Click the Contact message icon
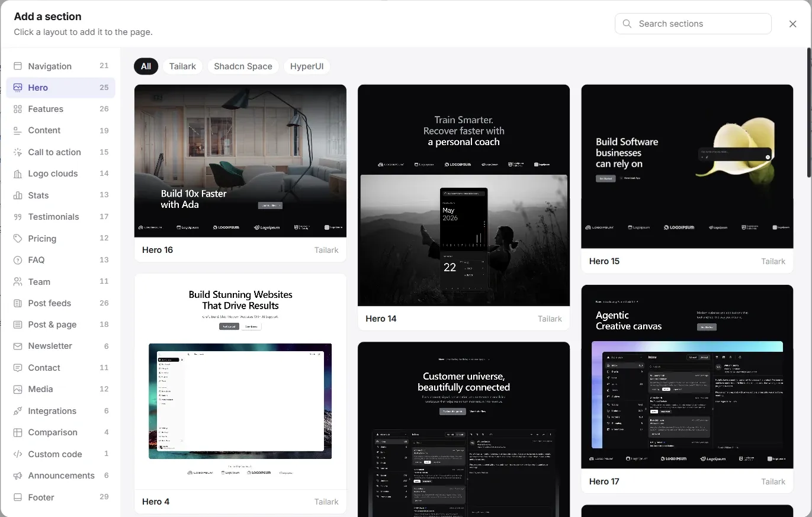This screenshot has width=812, height=517. [18, 368]
